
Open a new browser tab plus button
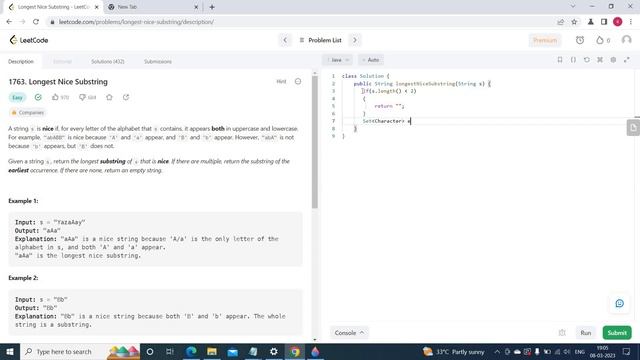[212, 7]
